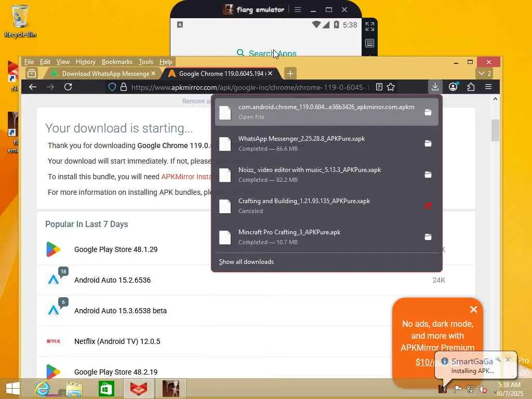Toggle the downloads panel button

point(435,87)
